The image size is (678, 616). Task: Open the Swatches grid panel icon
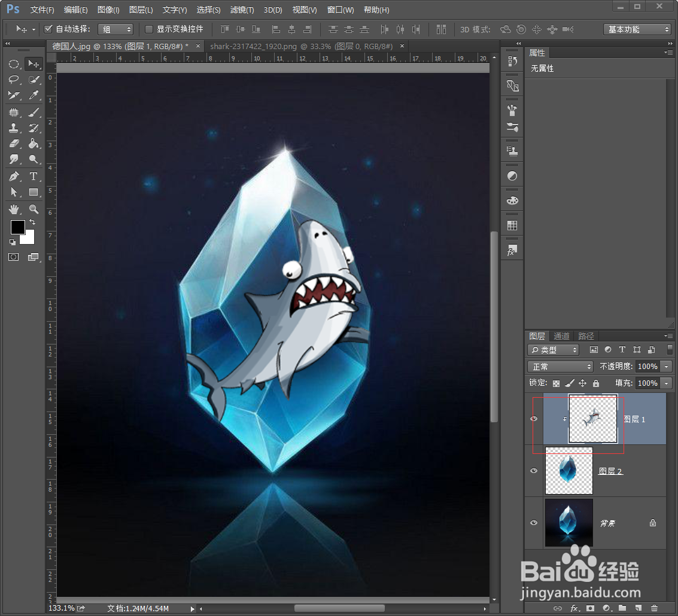[x=512, y=225]
